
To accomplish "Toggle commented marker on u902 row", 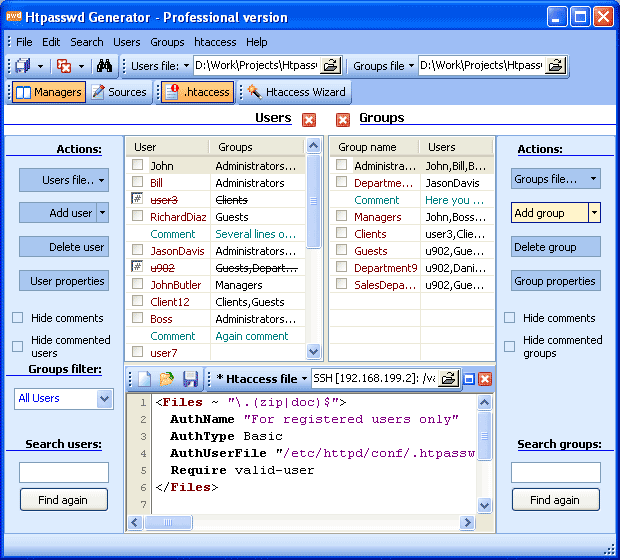I will tap(137, 267).
